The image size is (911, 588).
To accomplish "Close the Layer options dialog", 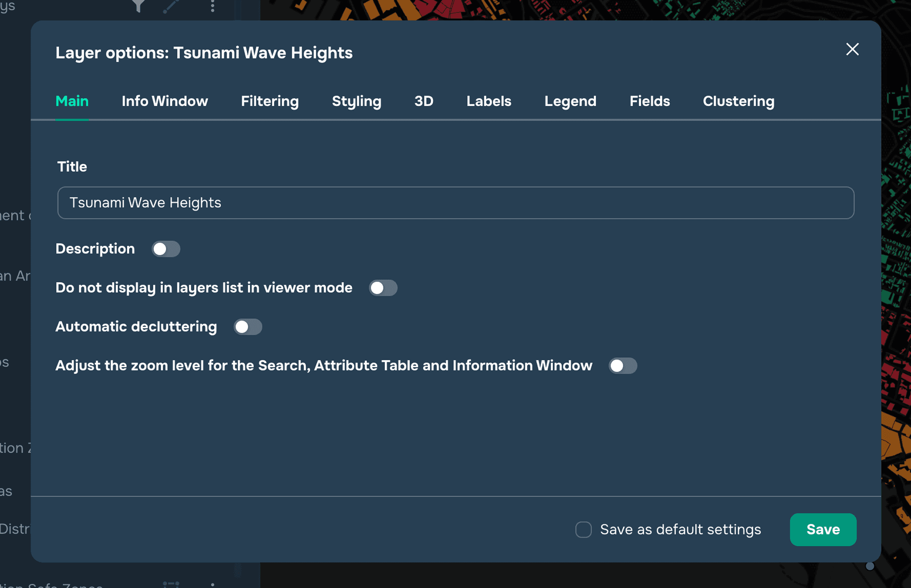I will click(852, 49).
